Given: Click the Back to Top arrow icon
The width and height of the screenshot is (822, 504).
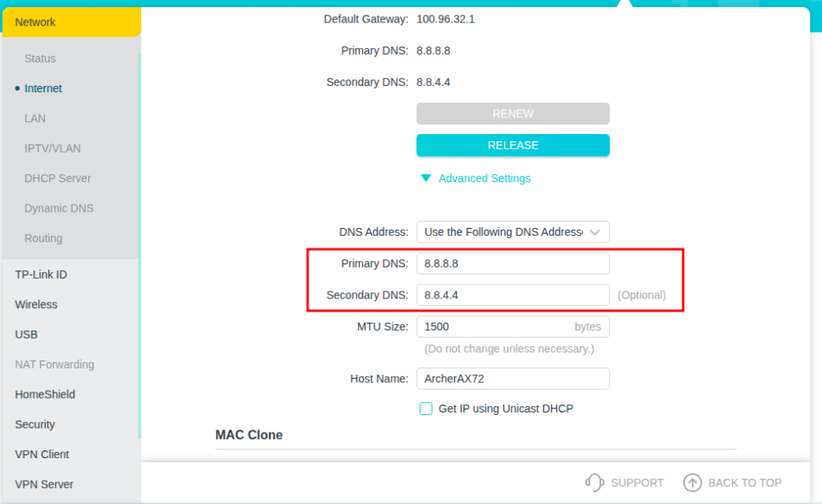Looking at the screenshot, I should click(x=692, y=482).
